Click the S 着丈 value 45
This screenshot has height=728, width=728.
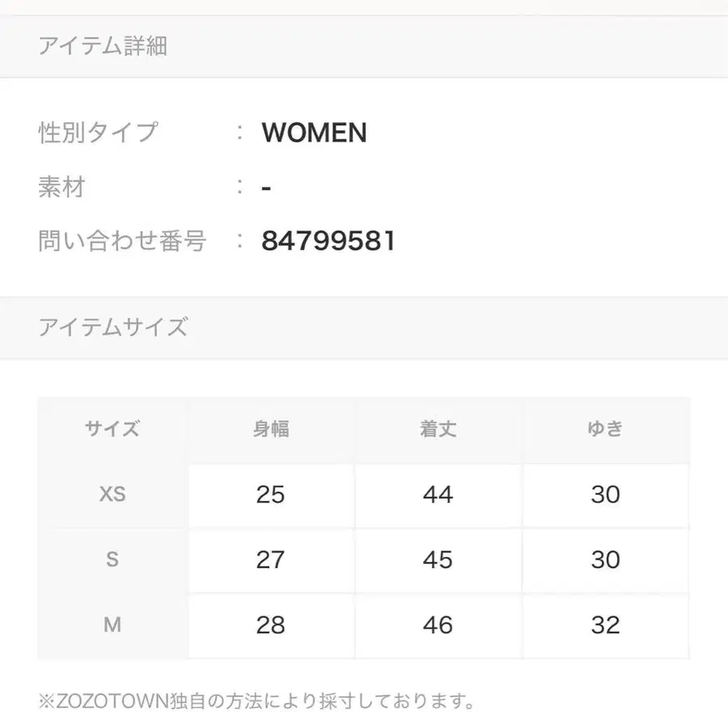tap(438, 560)
